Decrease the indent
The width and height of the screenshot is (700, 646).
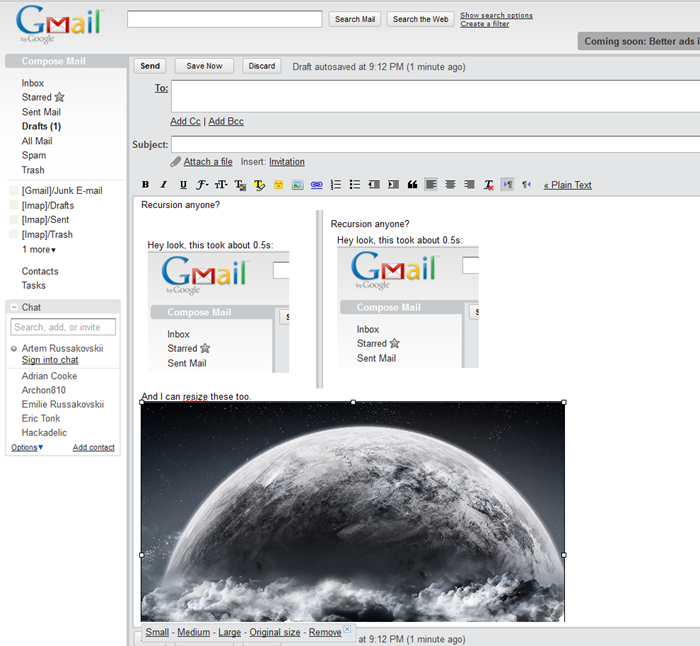pyautogui.click(x=374, y=185)
